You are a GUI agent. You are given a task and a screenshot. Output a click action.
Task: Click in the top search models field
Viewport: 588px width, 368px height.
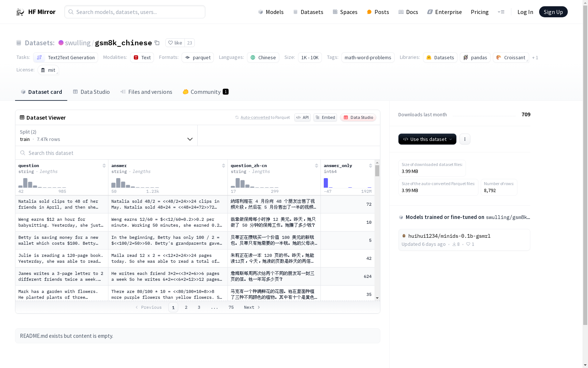coord(135,12)
